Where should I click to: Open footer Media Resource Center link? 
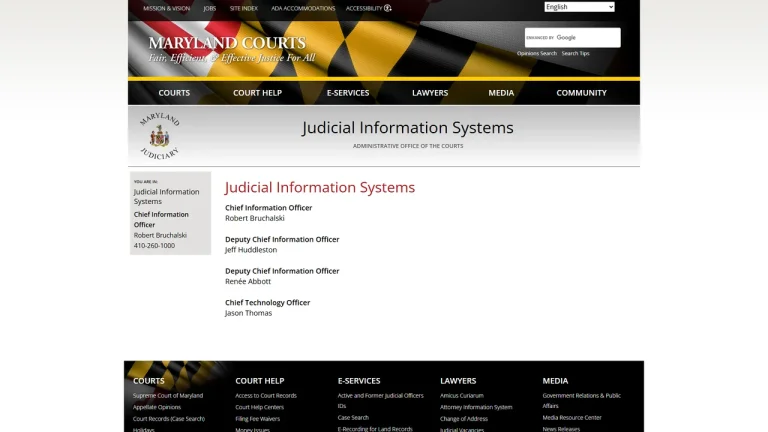pos(572,418)
